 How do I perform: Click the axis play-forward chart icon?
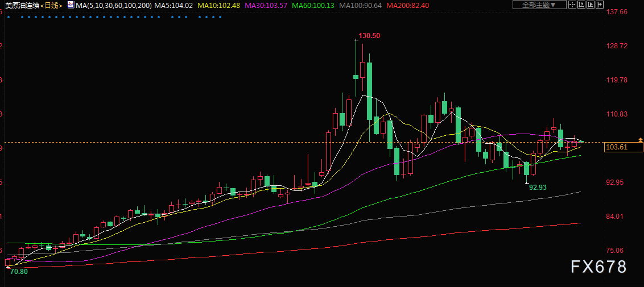(x=591, y=5)
